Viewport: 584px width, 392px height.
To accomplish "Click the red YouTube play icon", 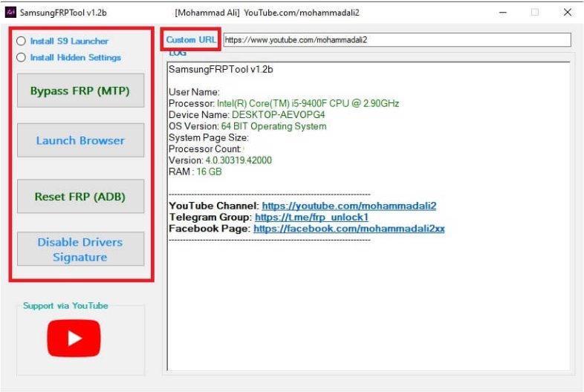I will [74, 338].
